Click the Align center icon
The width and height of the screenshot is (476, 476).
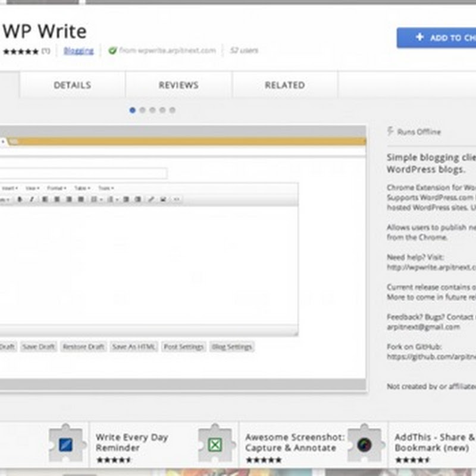(57, 199)
